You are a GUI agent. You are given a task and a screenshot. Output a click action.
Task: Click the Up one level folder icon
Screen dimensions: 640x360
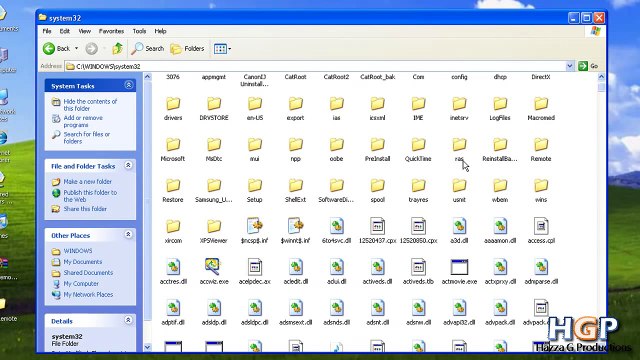[118, 49]
